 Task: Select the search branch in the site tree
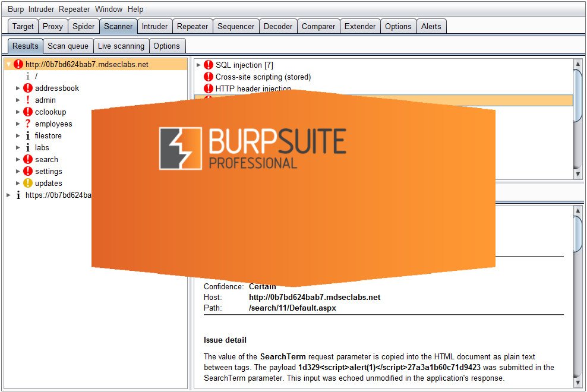pos(48,159)
